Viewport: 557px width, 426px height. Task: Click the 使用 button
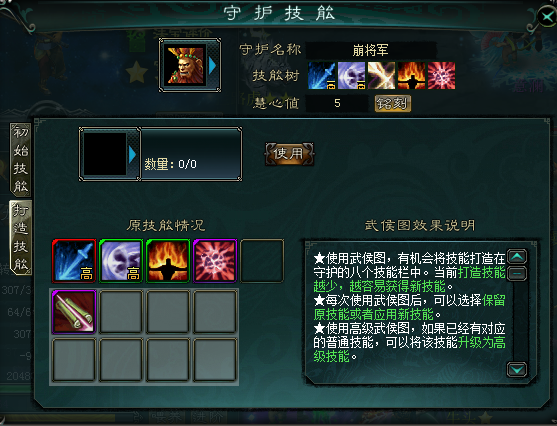[289, 154]
